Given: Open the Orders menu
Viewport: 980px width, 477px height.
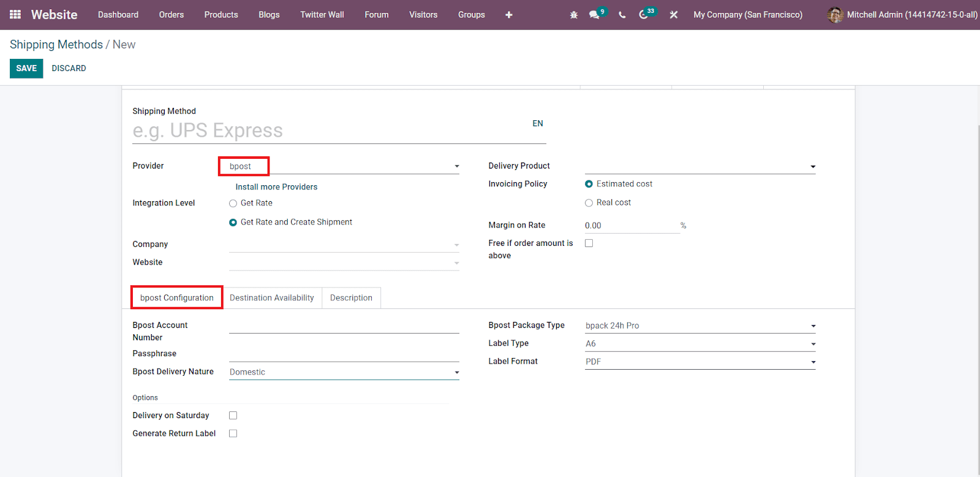Looking at the screenshot, I should (x=171, y=15).
